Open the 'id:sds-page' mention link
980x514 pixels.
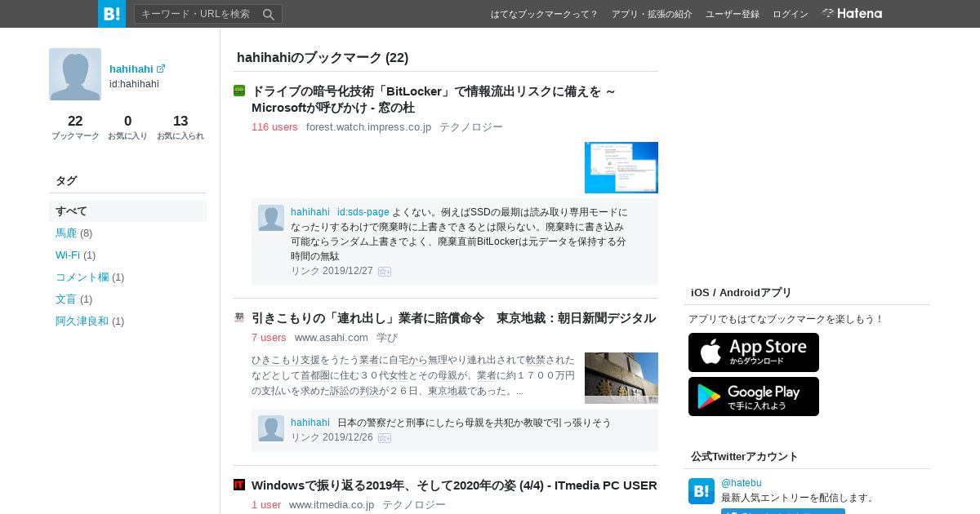point(363,211)
